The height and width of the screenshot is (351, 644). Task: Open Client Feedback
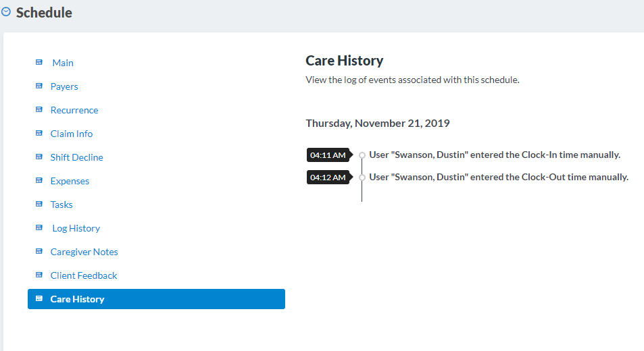(x=84, y=275)
